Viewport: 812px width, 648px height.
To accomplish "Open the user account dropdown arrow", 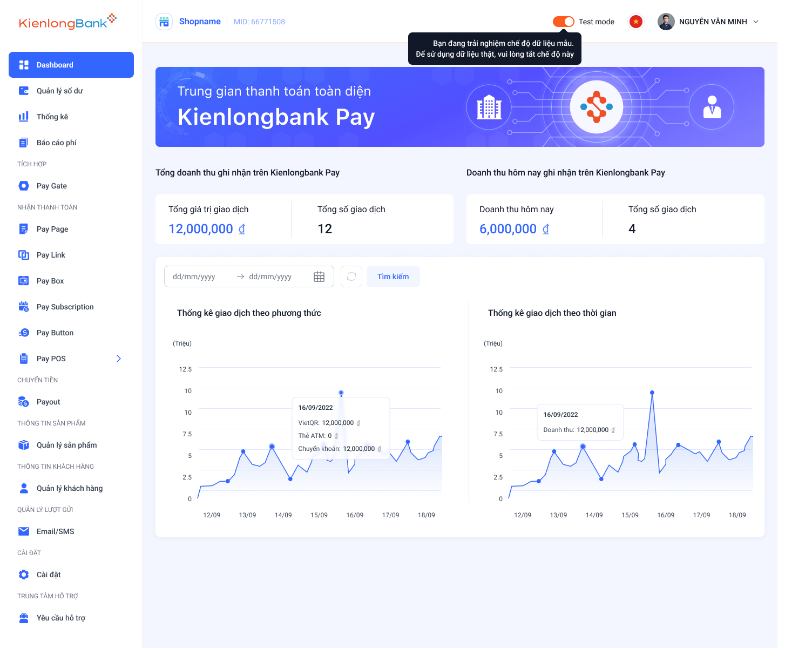I will [x=756, y=22].
